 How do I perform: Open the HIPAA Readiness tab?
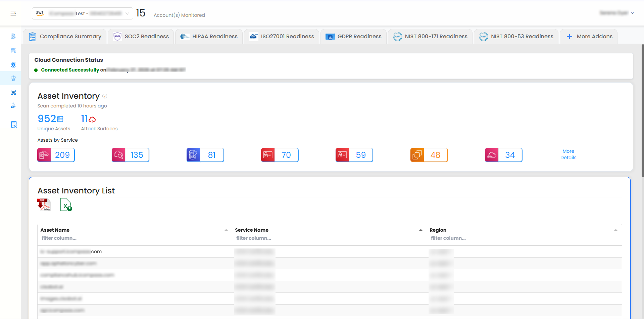tap(209, 36)
